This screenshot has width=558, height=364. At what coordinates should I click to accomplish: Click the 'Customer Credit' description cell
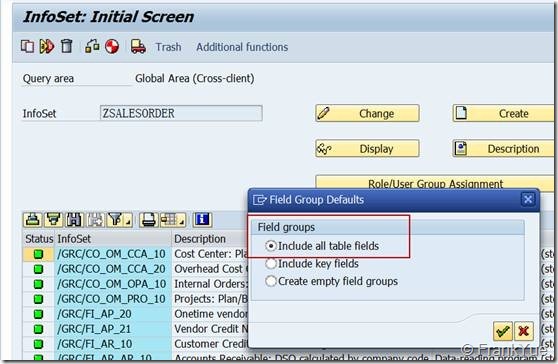pyautogui.click(x=210, y=344)
